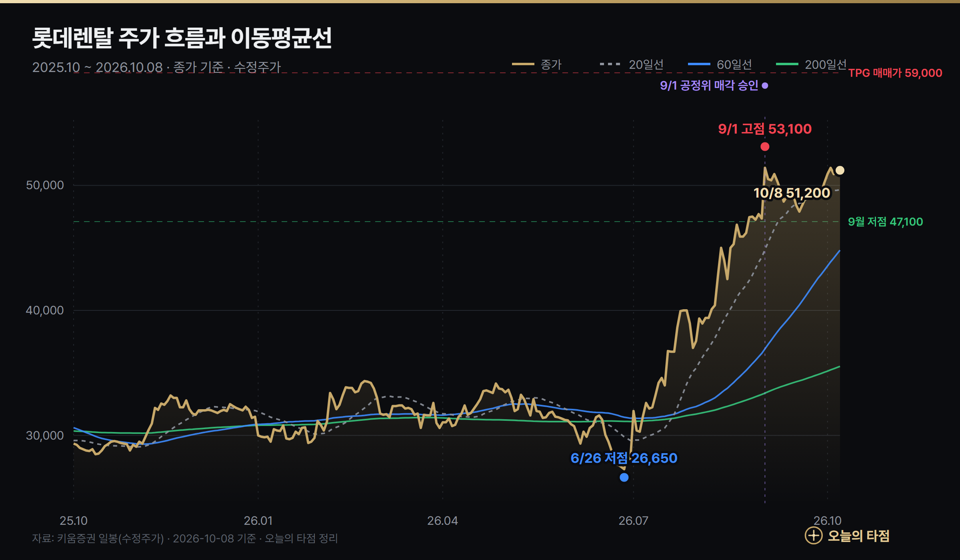This screenshot has height=560, width=960.
Task: Click the 25.10 x-axis label
Action: [x=74, y=521]
